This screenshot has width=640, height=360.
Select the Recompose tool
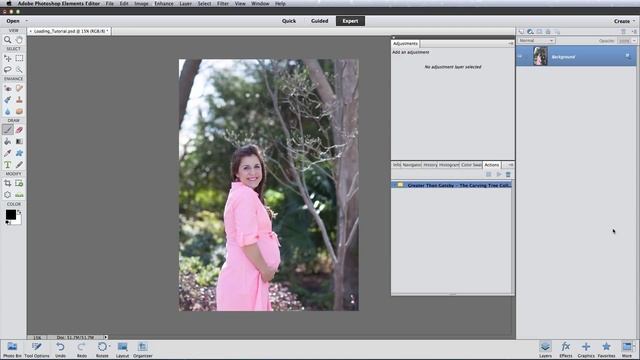(x=19, y=183)
